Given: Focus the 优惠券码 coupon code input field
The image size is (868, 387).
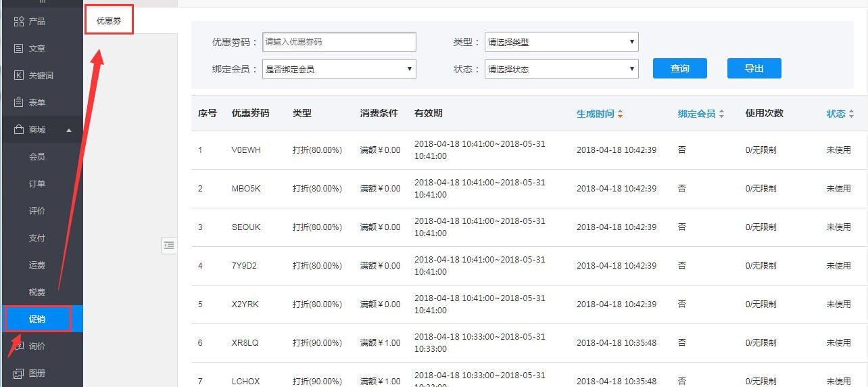Looking at the screenshot, I should 339,42.
